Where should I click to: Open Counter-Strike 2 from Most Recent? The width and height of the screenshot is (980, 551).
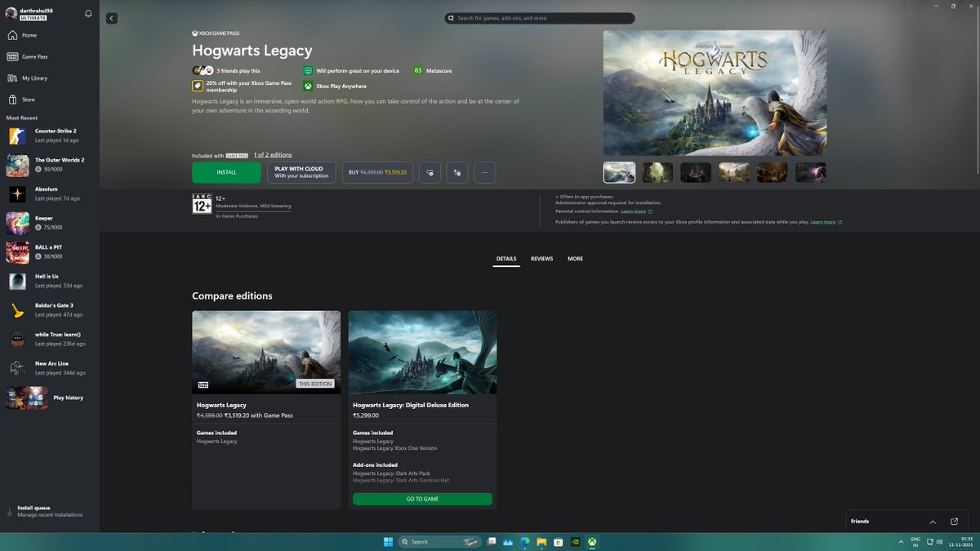[50, 136]
